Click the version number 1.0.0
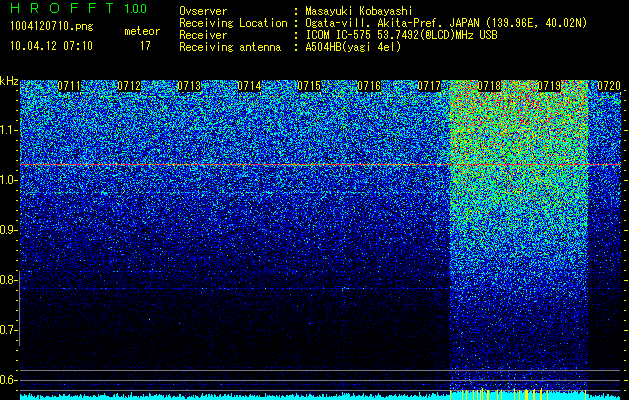Image resolution: width=629 pixels, height=400 pixels. click(136, 8)
